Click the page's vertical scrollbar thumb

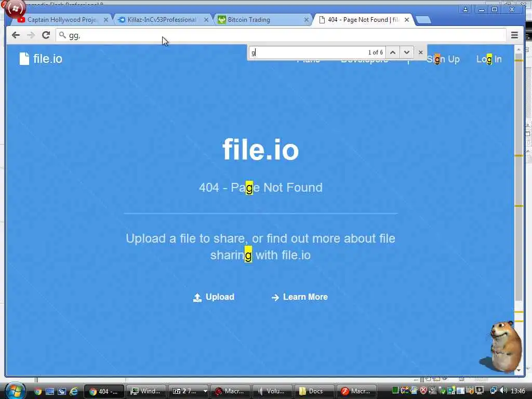[x=519, y=177]
